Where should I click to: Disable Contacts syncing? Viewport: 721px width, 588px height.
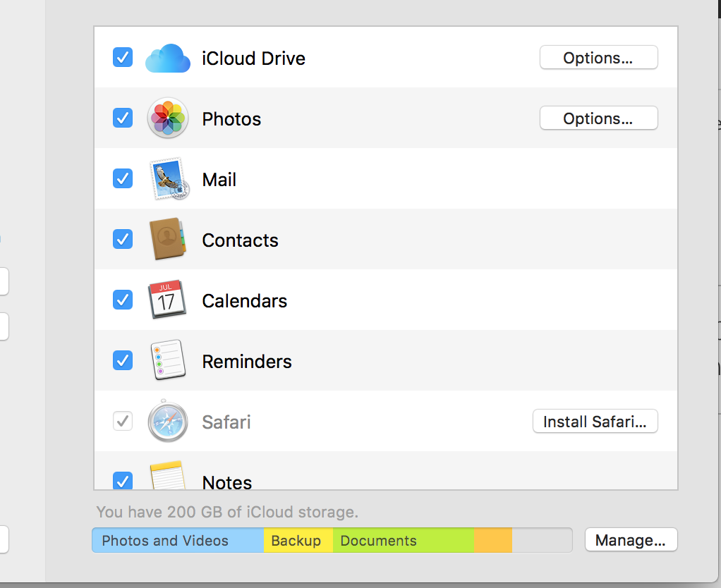tap(122, 240)
